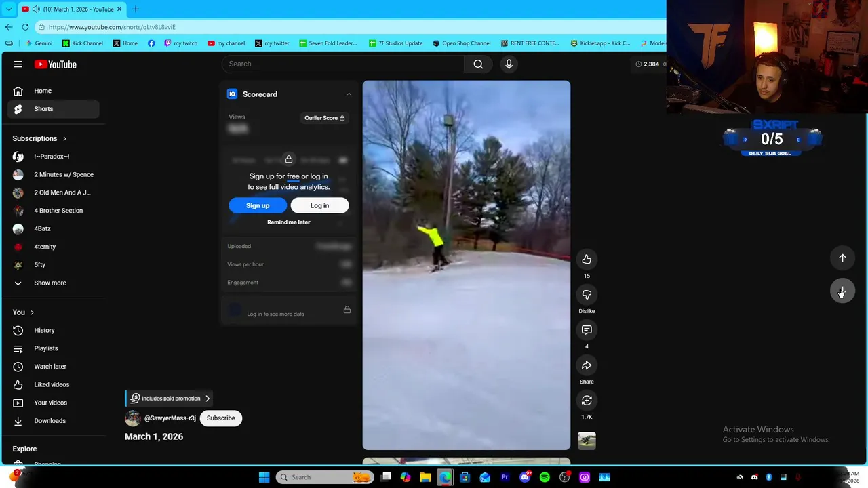868x488 pixels.
Task: Expand the You section chevron
Action: (31, 312)
